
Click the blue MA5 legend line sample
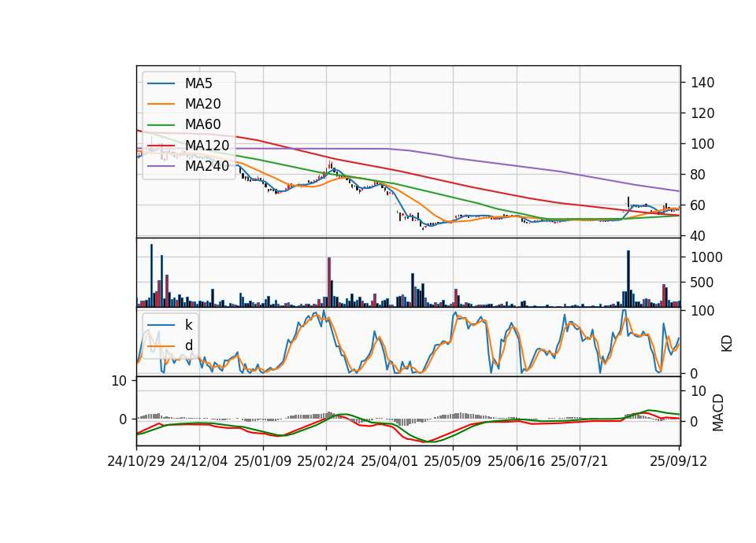point(161,83)
